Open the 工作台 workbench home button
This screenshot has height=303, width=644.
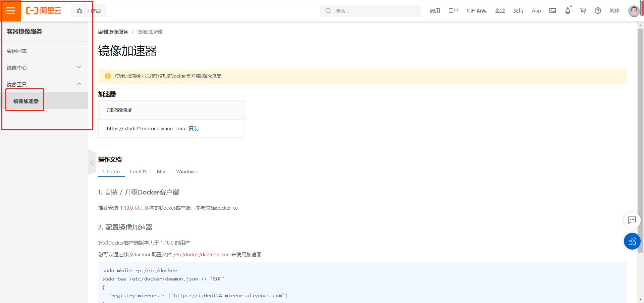(89, 11)
